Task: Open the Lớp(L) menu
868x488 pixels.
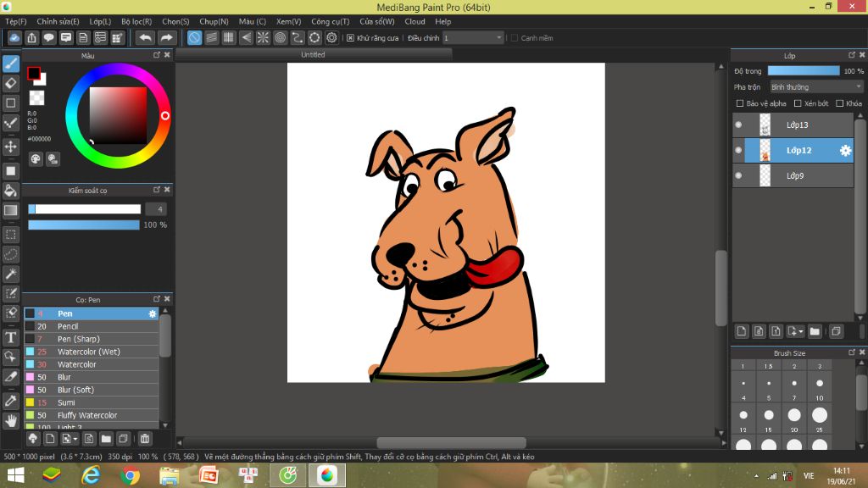Action: click(x=100, y=21)
